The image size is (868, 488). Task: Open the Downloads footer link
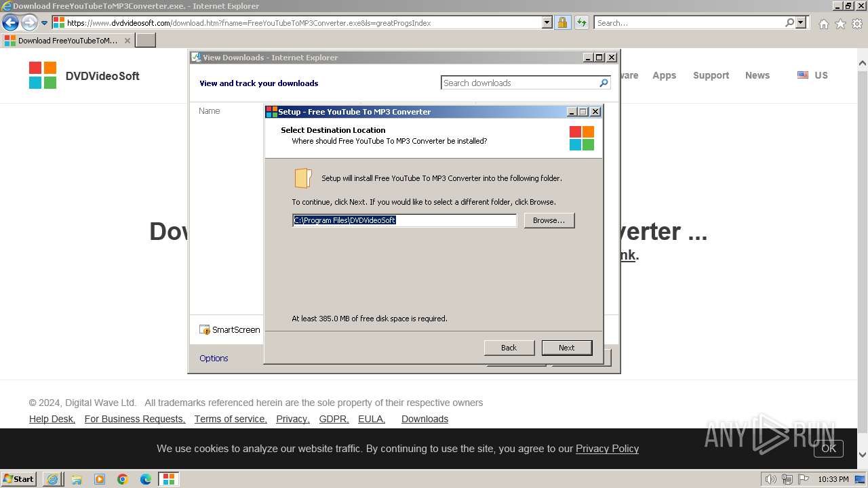coord(425,419)
